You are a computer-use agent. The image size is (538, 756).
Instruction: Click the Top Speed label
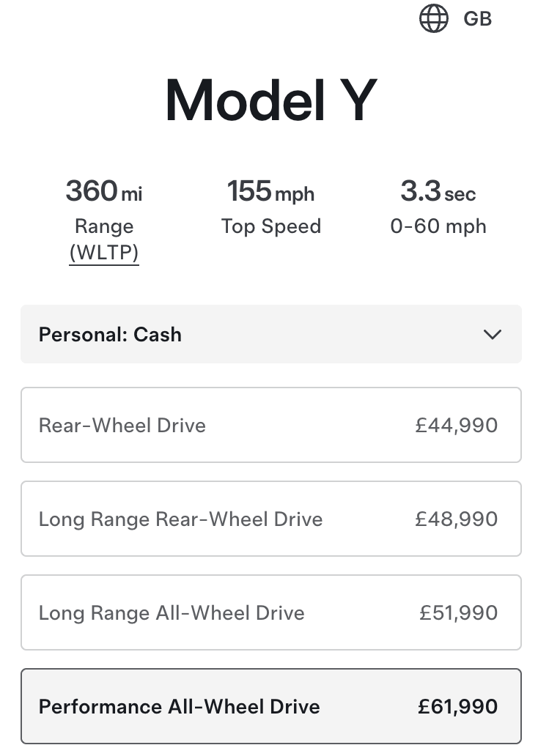(x=270, y=226)
